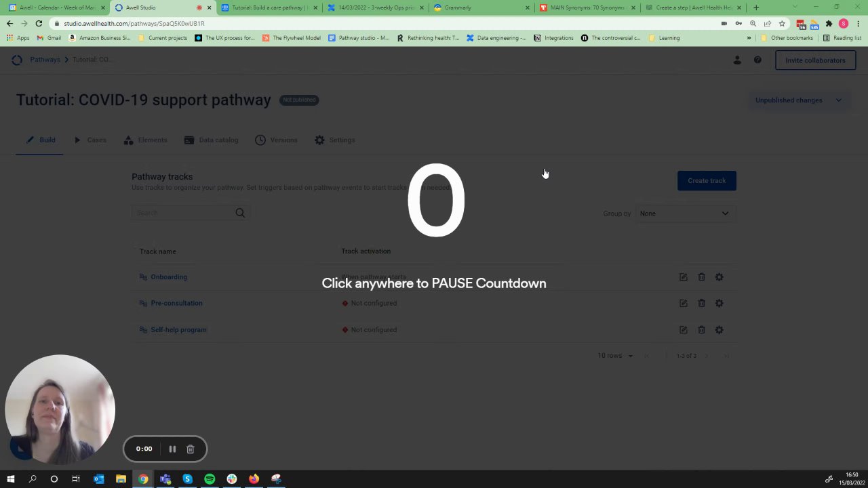Image resolution: width=868 pixels, height=488 pixels.
Task: Edit the Onboarding track
Action: (x=683, y=277)
